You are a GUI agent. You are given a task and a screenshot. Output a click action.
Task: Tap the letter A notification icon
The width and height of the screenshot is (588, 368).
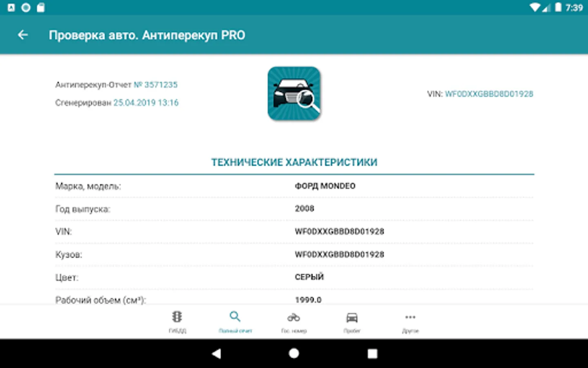click(11, 7)
